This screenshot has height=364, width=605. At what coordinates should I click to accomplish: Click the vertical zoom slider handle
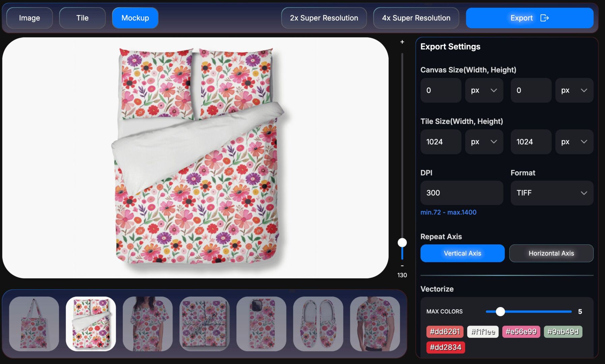(402, 242)
